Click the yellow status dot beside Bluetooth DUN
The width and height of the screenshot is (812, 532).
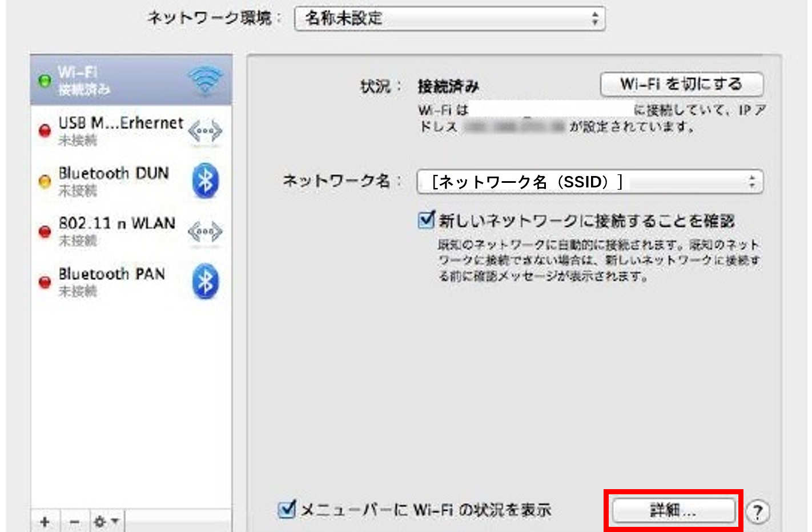click(x=44, y=182)
